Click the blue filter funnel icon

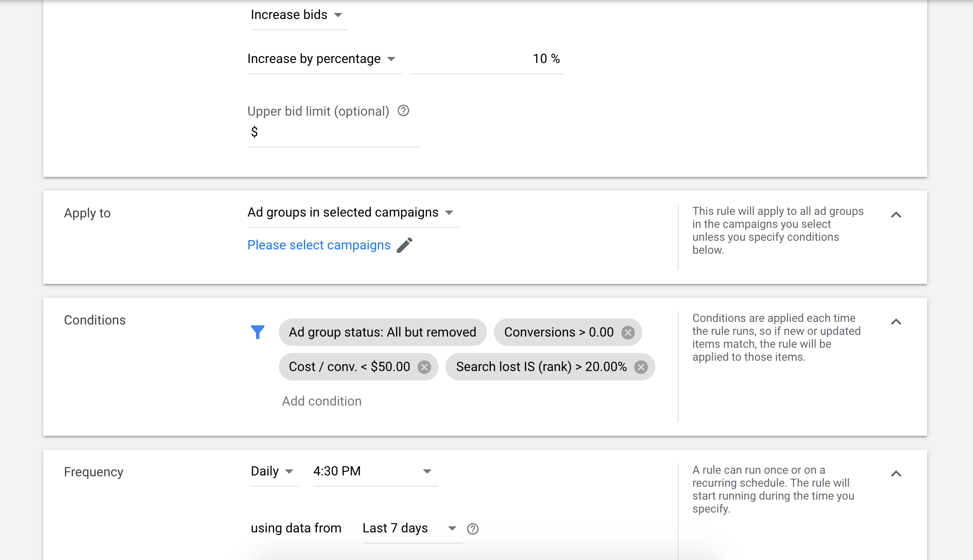point(258,332)
